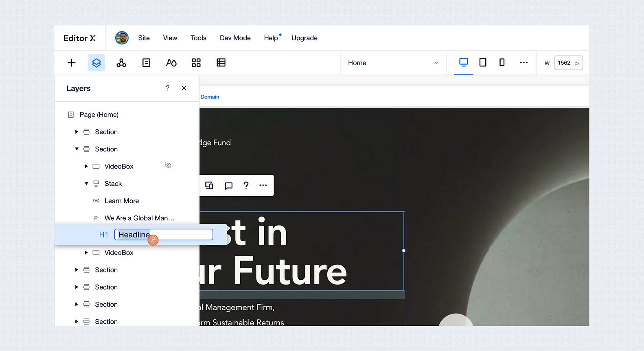Open more actions ellipsis in floating toolbar

(263, 185)
